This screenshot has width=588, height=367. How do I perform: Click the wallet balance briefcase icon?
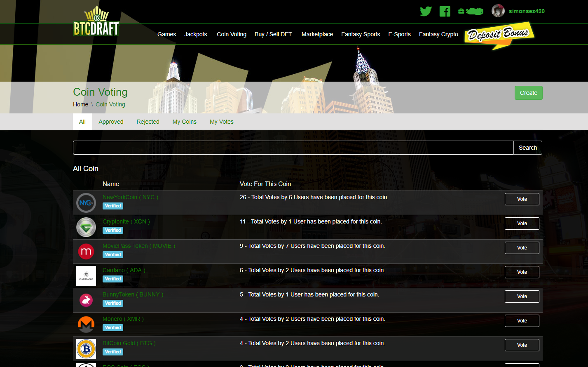click(x=461, y=11)
